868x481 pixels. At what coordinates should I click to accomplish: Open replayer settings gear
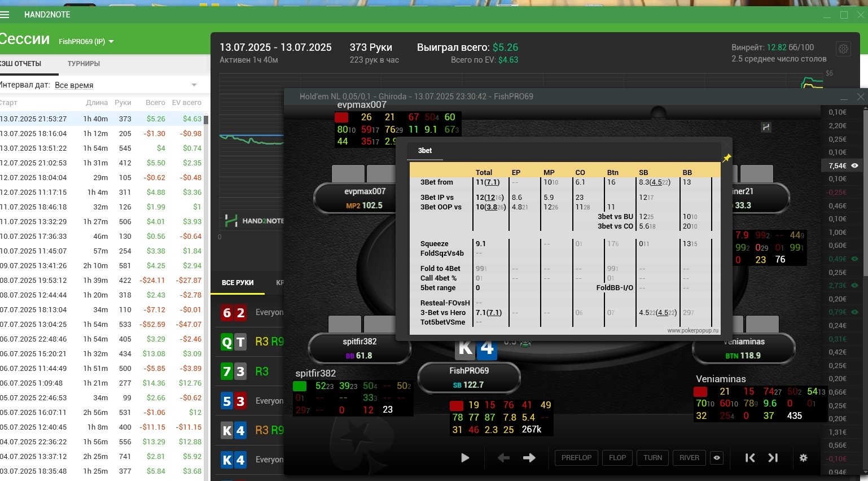point(804,458)
